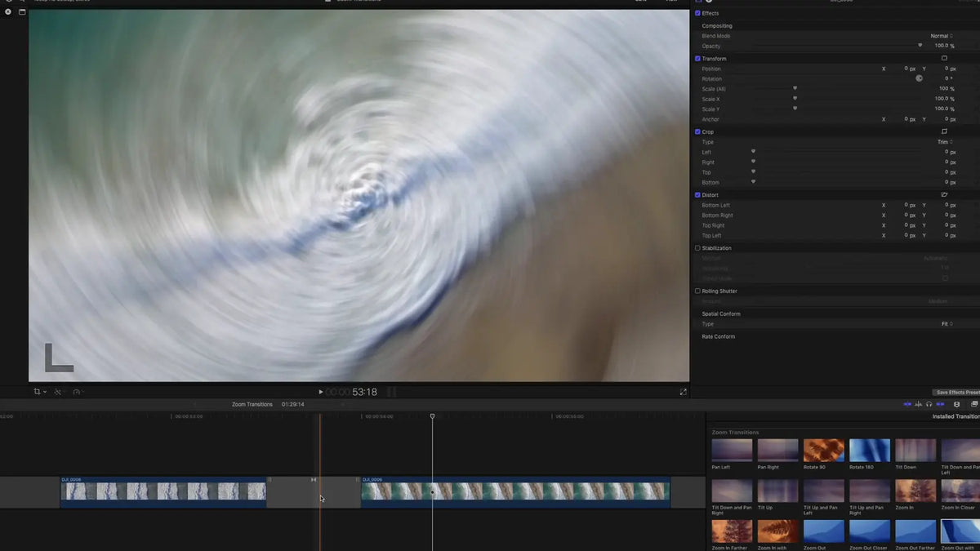Select the Tilt Up transition thumbnail
The height and width of the screenshot is (551, 980).
(x=777, y=491)
